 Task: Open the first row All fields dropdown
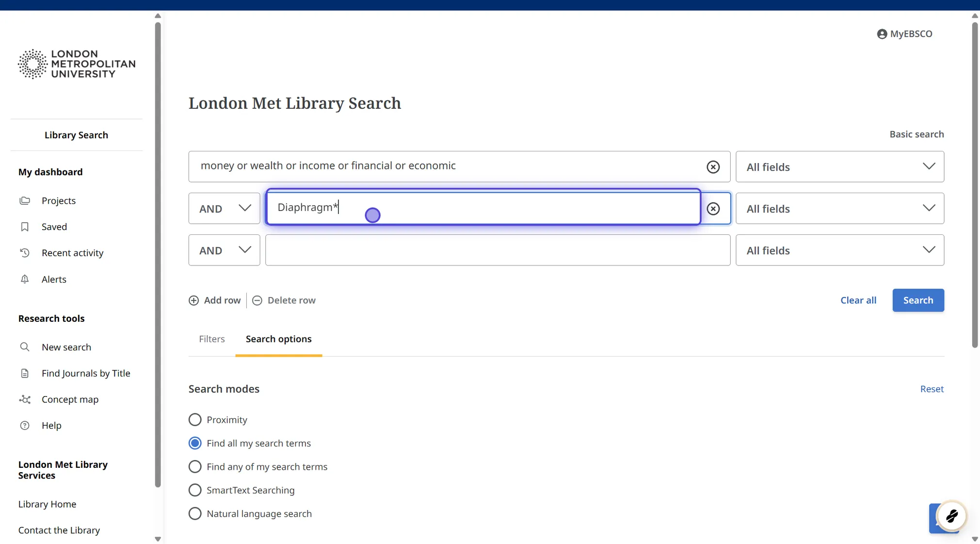(839, 167)
